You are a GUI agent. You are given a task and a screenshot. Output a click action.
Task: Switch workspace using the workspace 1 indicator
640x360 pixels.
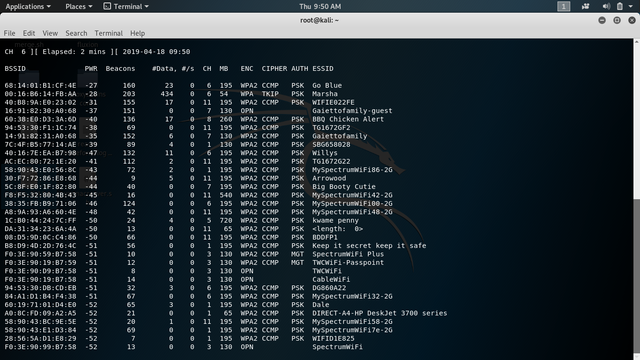tap(564, 6)
